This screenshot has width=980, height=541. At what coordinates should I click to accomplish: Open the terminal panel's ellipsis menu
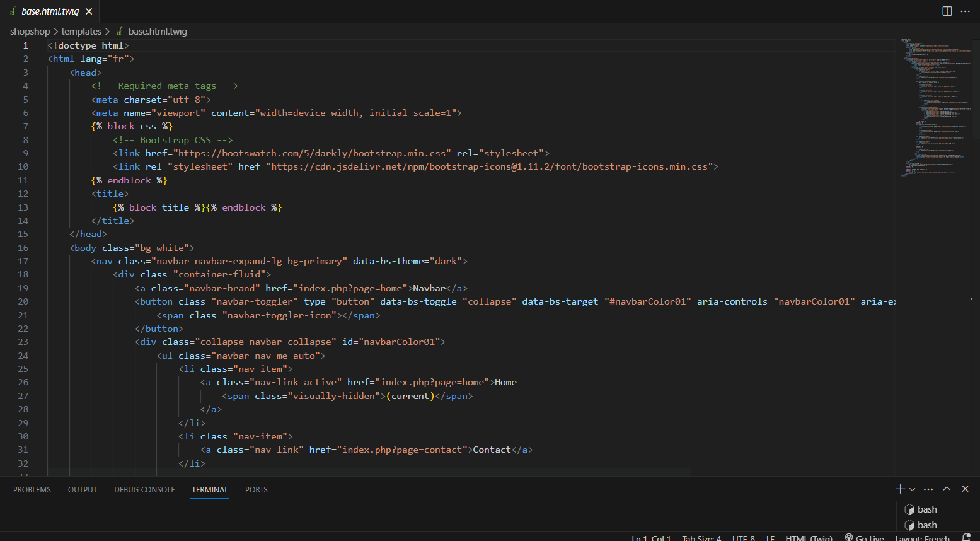coord(928,489)
